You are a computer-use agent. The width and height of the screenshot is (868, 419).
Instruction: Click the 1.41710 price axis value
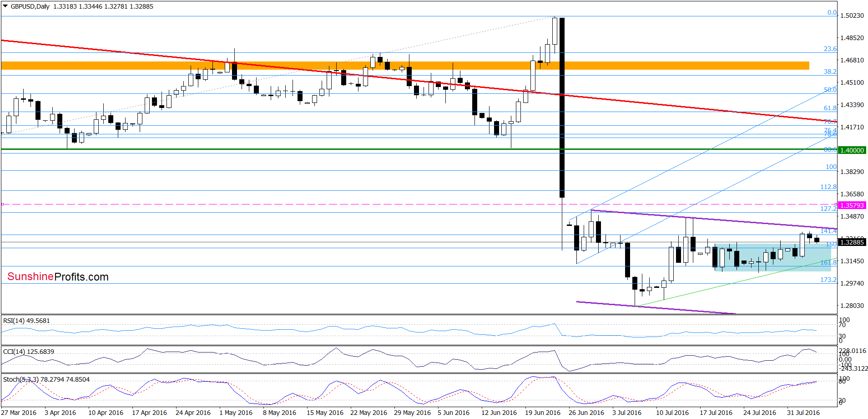[852, 127]
